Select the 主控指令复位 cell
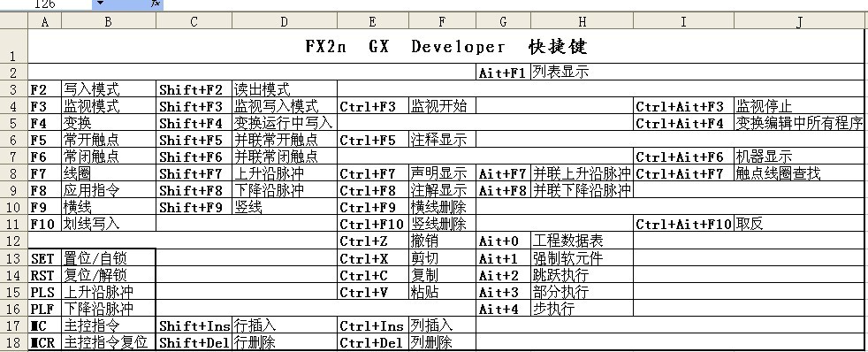 coord(109,342)
